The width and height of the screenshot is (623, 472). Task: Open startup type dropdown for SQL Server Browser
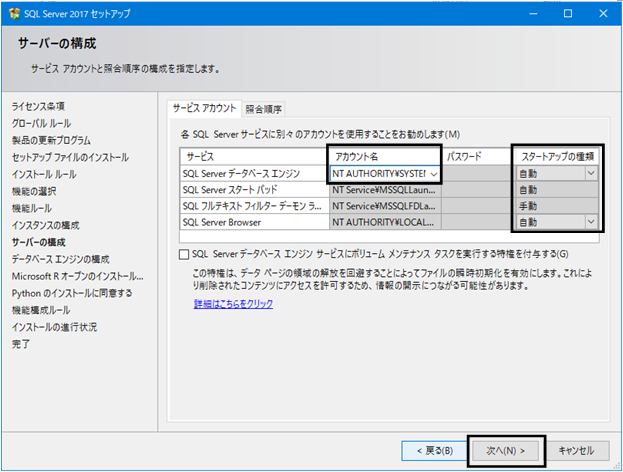(591, 222)
